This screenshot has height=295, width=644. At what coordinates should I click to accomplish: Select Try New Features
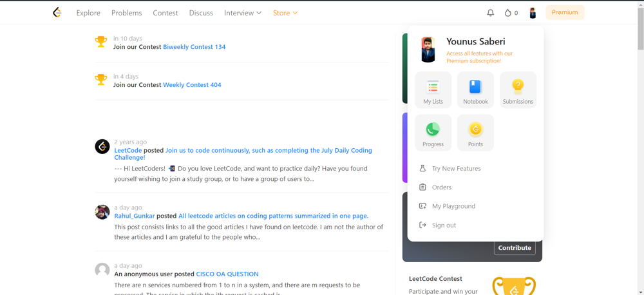tap(456, 169)
